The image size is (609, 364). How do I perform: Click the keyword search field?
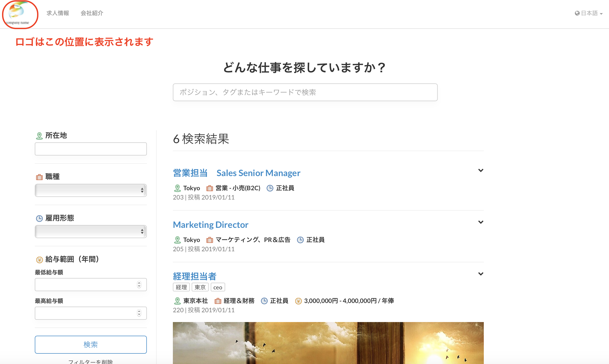pos(305,92)
